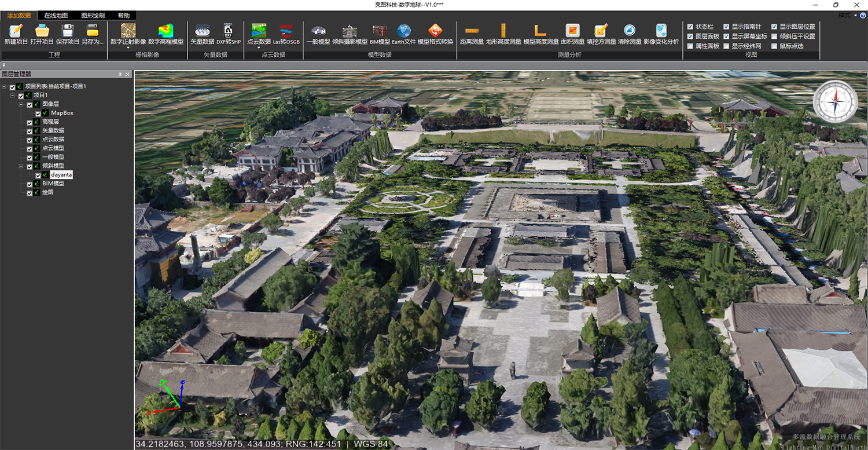The image size is (868, 450).
Task: Click the DXF转SHP converter icon
Action: coord(228,31)
